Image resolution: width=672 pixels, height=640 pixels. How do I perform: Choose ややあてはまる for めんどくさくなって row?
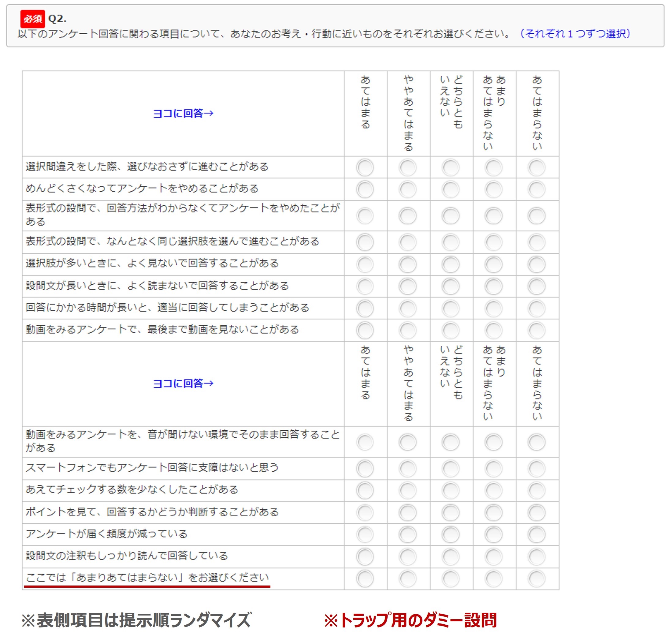[x=408, y=189]
